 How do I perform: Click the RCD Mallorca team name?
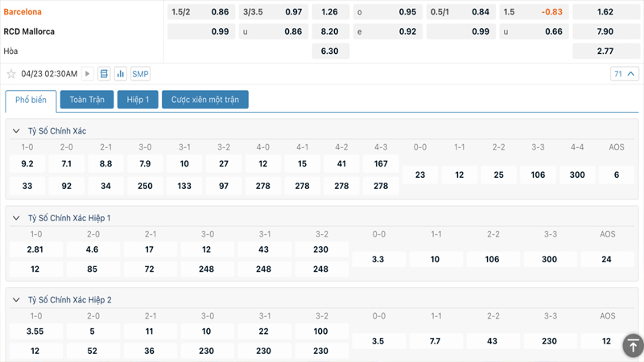pyautogui.click(x=29, y=31)
